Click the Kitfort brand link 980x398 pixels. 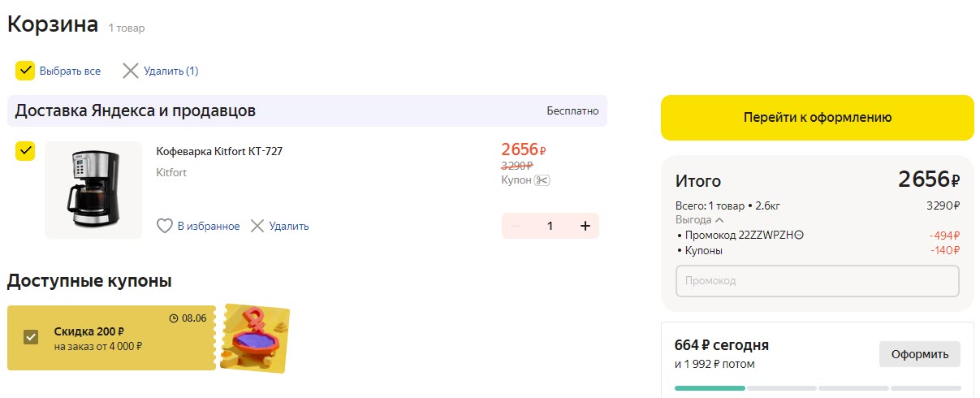(x=171, y=172)
